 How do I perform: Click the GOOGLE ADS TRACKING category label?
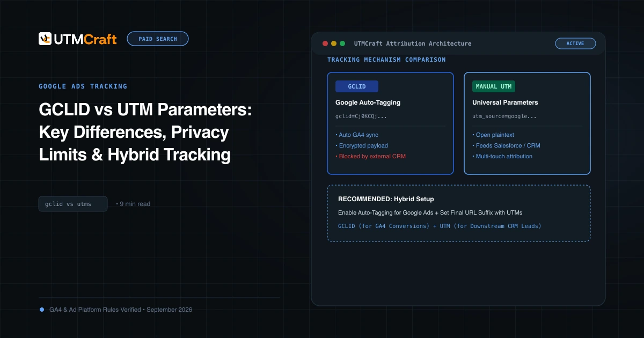point(83,86)
